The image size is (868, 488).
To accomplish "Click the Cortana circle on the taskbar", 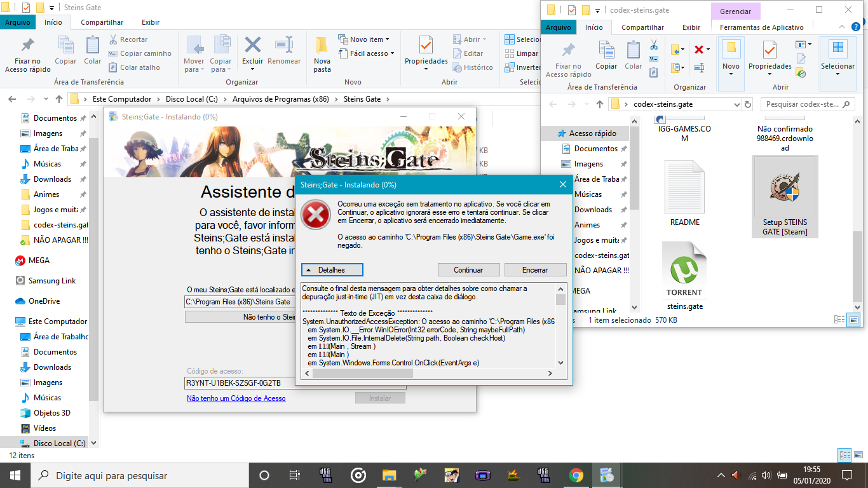I will pyautogui.click(x=264, y=475).
